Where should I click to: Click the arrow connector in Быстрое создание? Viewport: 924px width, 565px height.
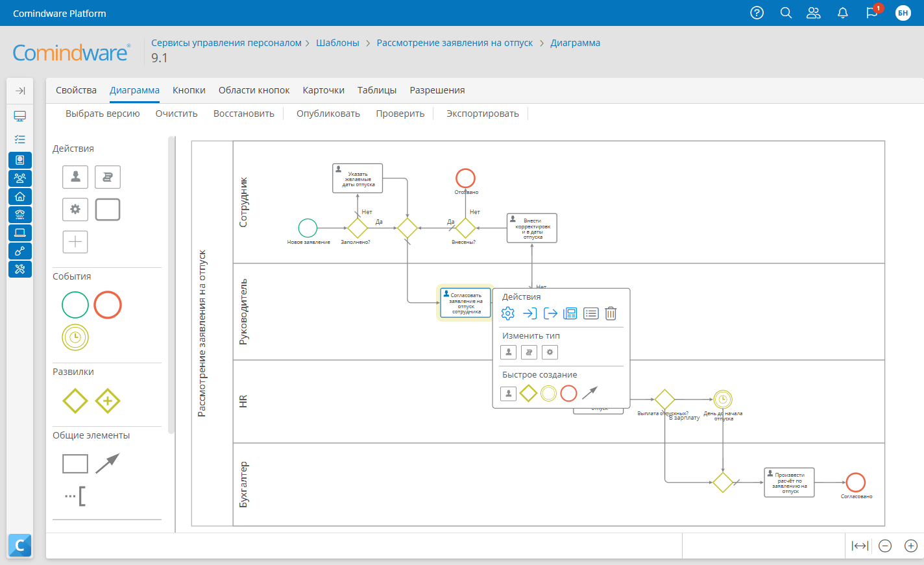click(x=590, y=393)
